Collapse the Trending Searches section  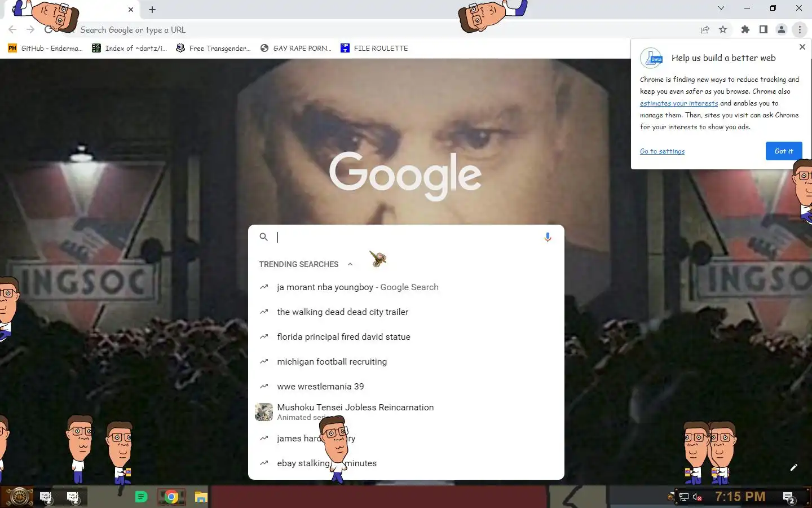pos(350,264)
